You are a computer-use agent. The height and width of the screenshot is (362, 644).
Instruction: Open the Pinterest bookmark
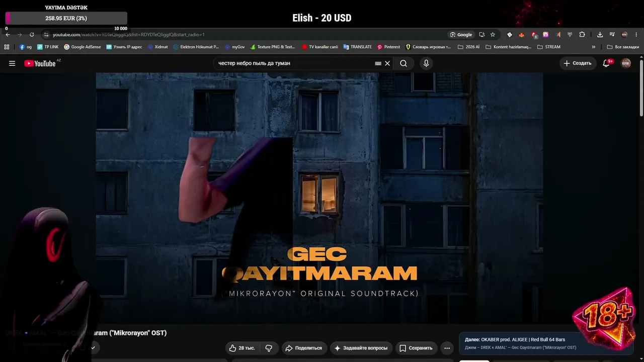(x=388, y=47)
